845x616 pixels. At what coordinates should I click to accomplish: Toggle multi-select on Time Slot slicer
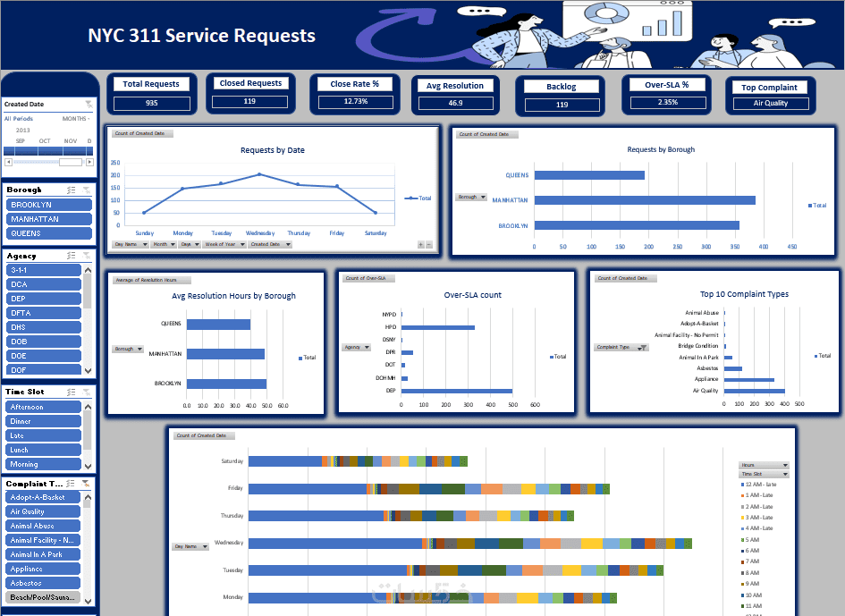(x=72, y=392)
